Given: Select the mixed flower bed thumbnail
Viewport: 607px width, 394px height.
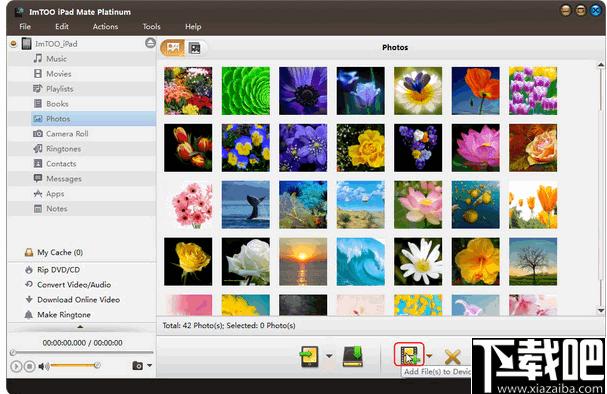Looking at the screenshot, I should click(188, 91).
